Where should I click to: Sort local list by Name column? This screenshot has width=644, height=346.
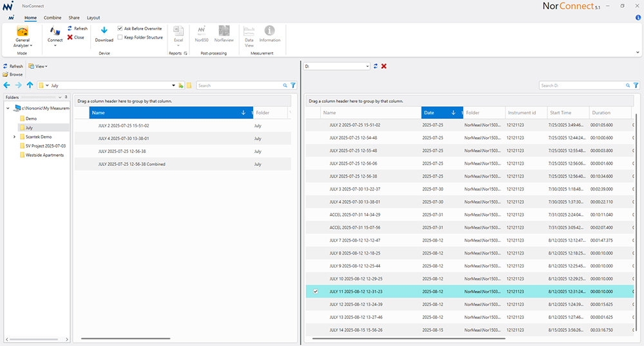click(x=171, y=113)
